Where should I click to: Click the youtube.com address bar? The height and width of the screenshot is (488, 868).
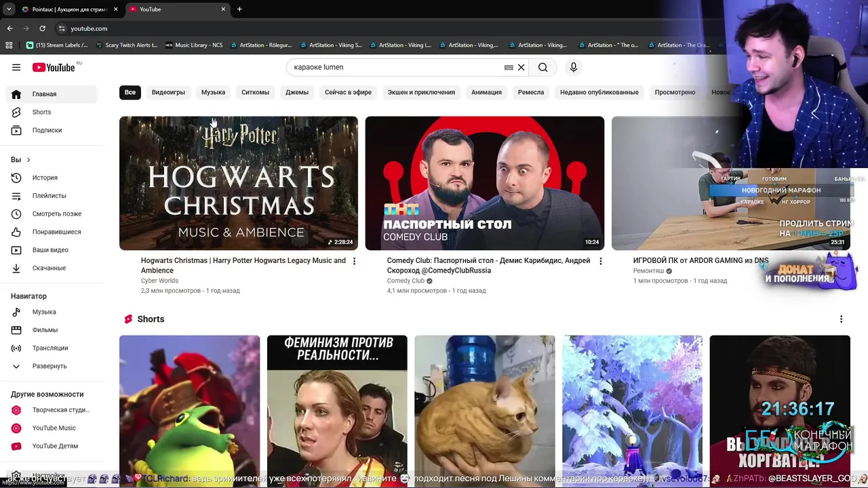pyautogui.click(x=89, y=28)
